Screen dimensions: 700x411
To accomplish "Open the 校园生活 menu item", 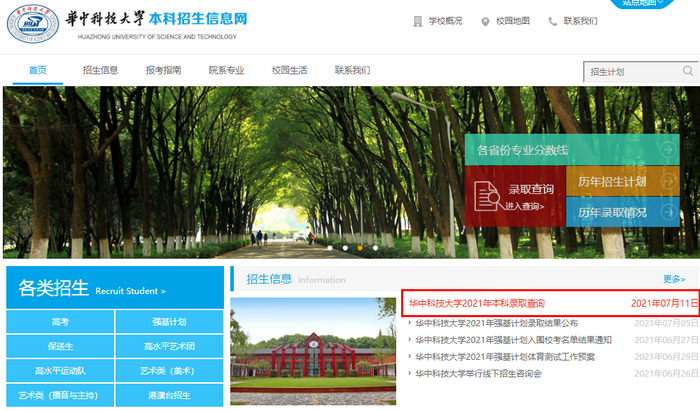I will (x=289, y=70).
